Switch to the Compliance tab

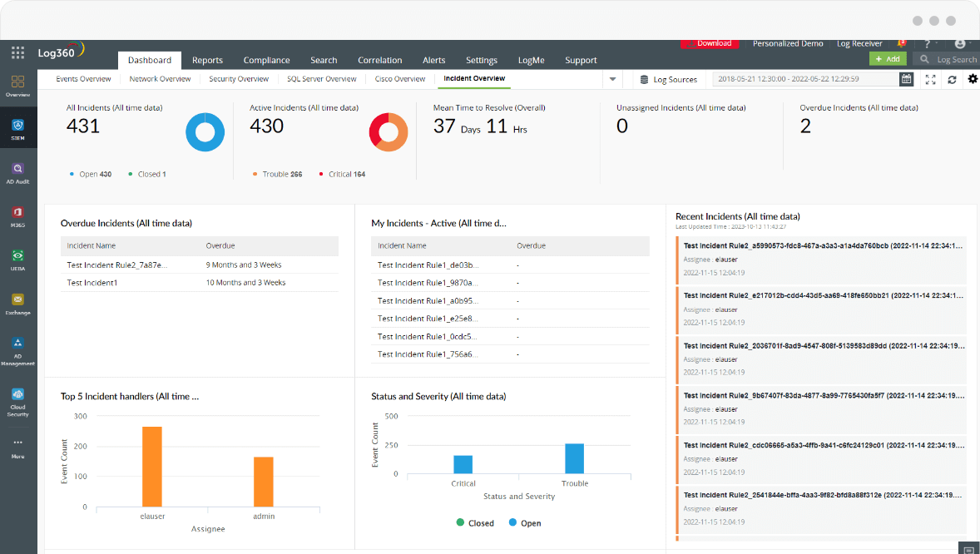click(266, 60)
